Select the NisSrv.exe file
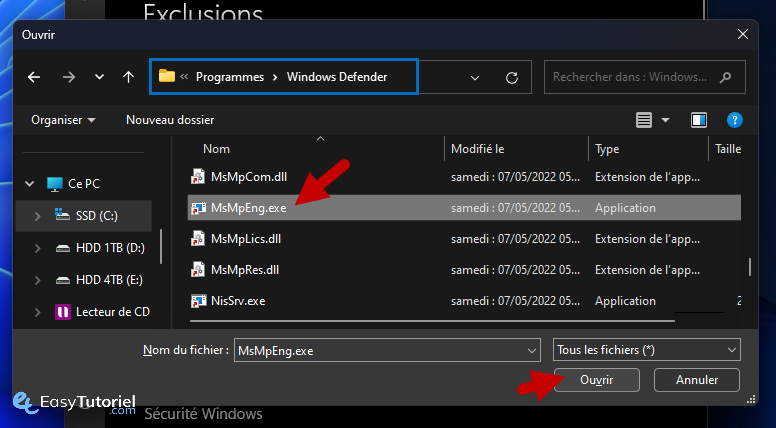 coord(237,300)
